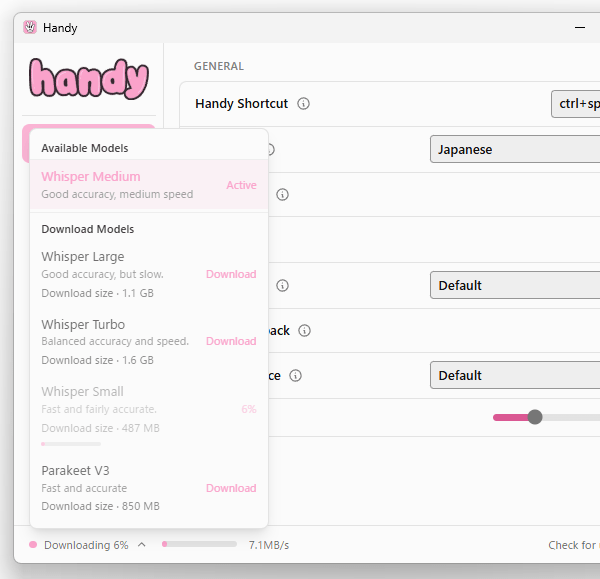Open the Japanese language dropdown
Screen dimensions: 600x579
coord(514,150)
